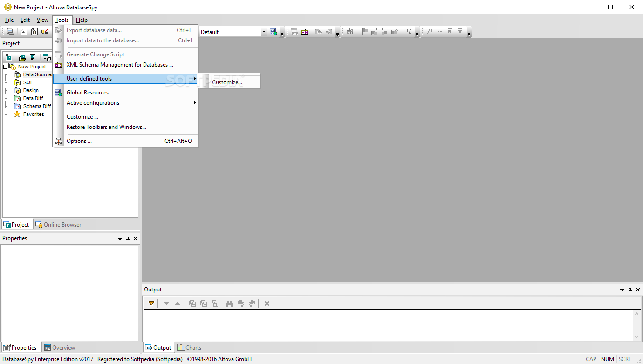
Task: Switch to the Charts tab
Action: [189, 348]
